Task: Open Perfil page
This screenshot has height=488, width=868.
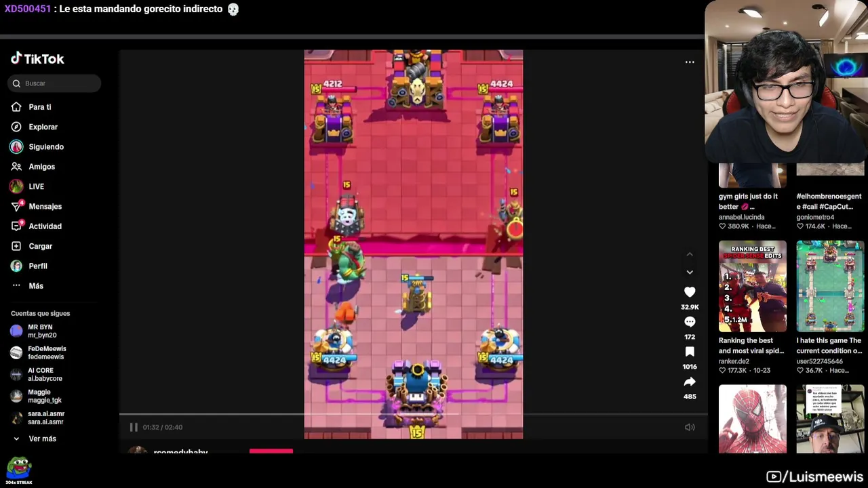Action: coord(37,266)
